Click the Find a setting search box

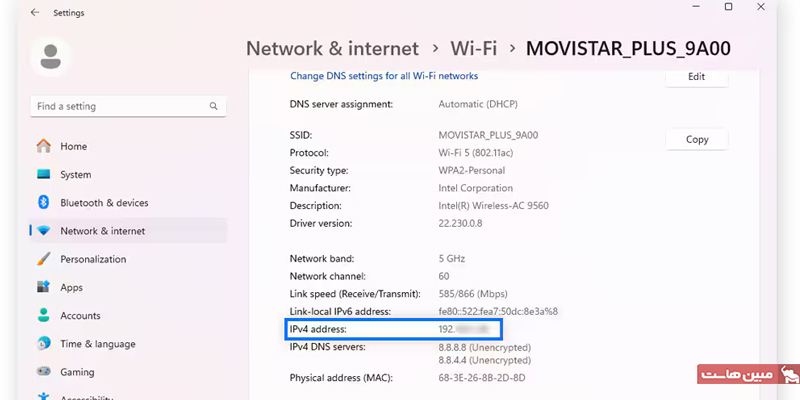pyautogui.click(x=120, y=106)
